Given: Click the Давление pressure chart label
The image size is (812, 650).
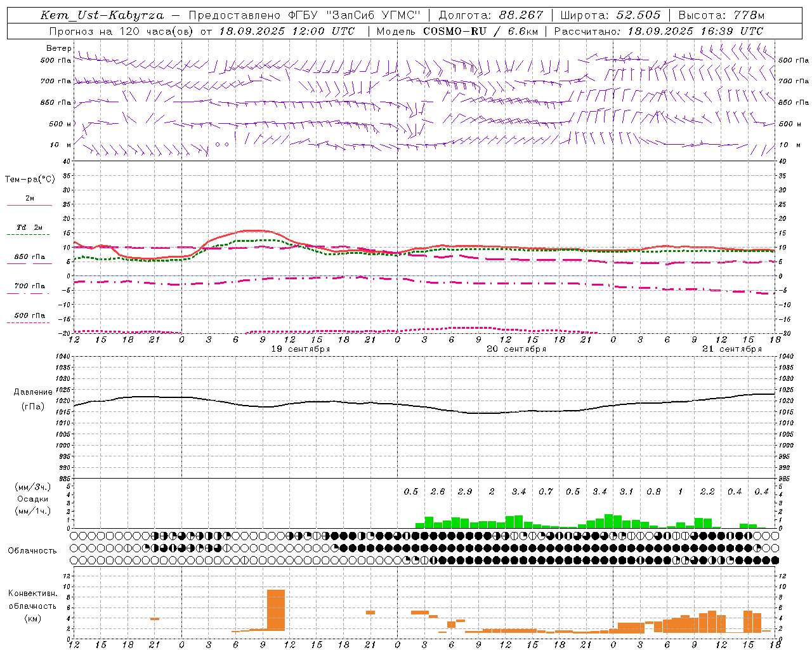Looking at the screenshot, I should click(x=33, y=392).
